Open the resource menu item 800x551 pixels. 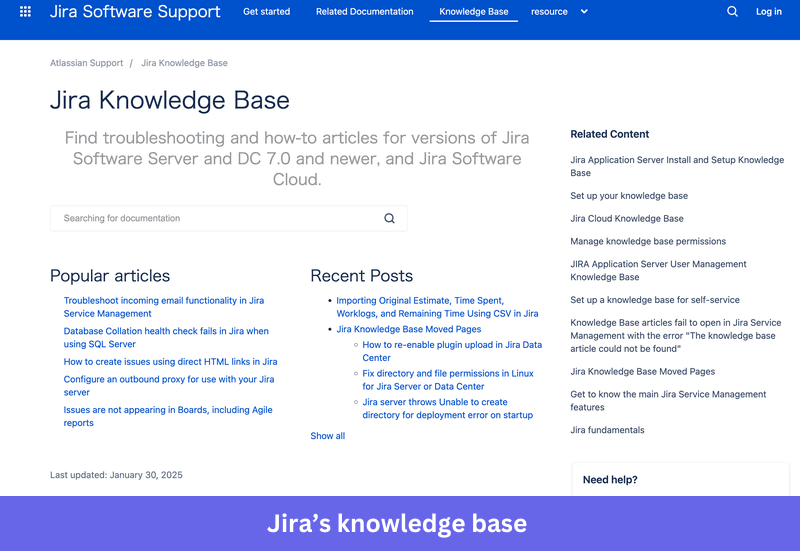549,11
